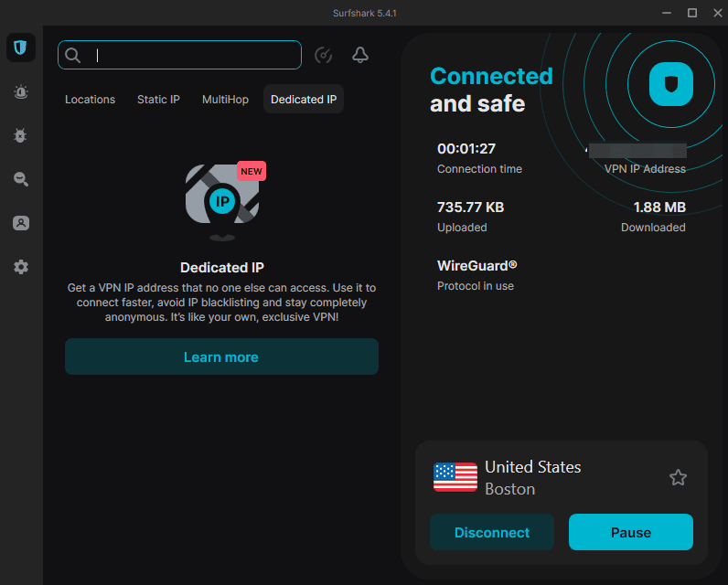The height and width of the screenshot is (585, 728).
Task: Open Surfshark Search magnifier in sidebar
Action: click(20, 179)
